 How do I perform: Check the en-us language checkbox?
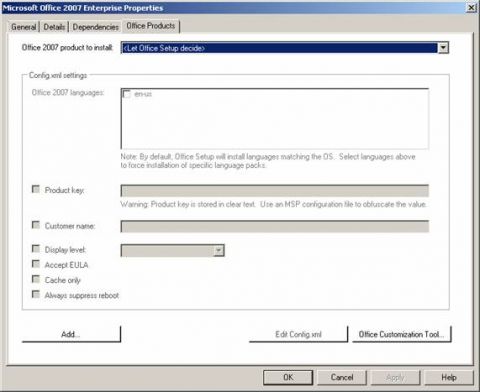[127, 94]
